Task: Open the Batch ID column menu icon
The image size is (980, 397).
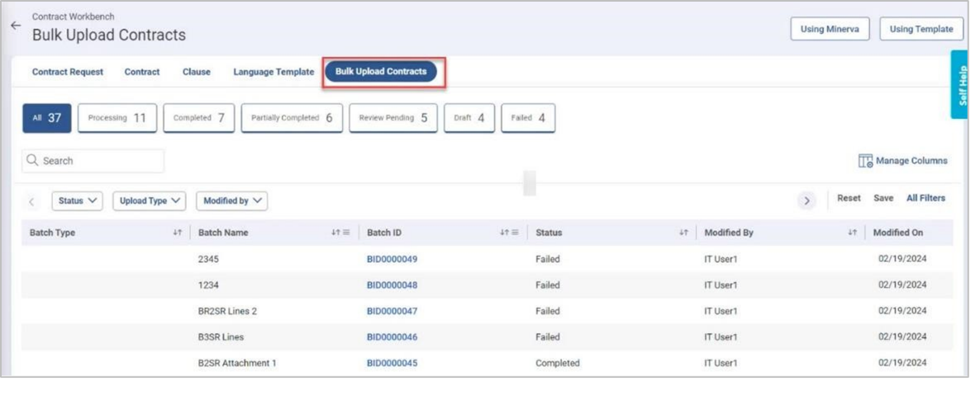Action: [x=516, y=233]
